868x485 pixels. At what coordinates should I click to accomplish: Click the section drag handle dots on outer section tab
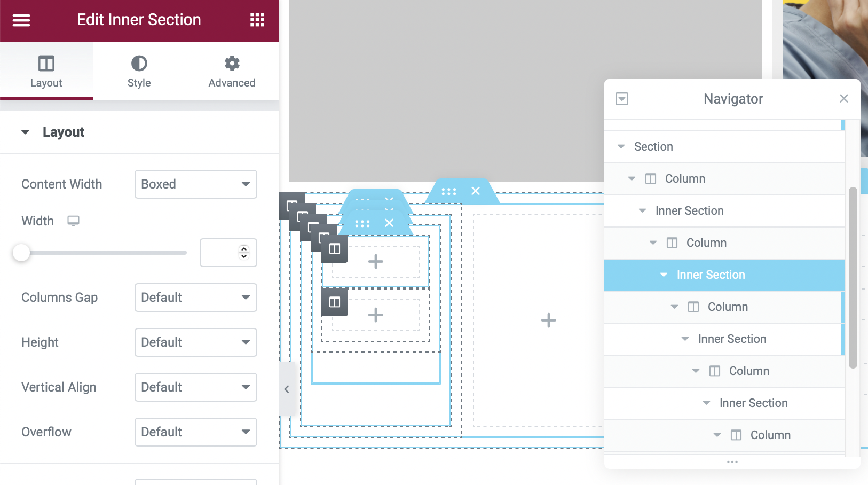click(x=449, y=191)
